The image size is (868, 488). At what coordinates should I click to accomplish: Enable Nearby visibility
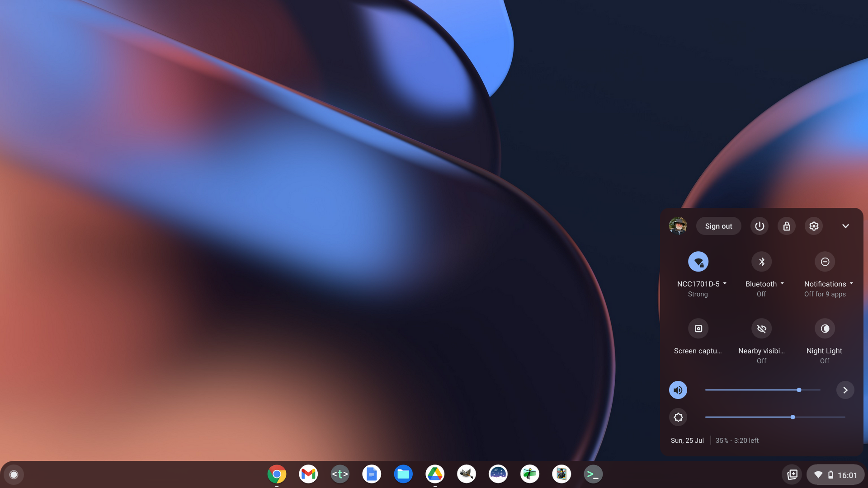(761, 328)
